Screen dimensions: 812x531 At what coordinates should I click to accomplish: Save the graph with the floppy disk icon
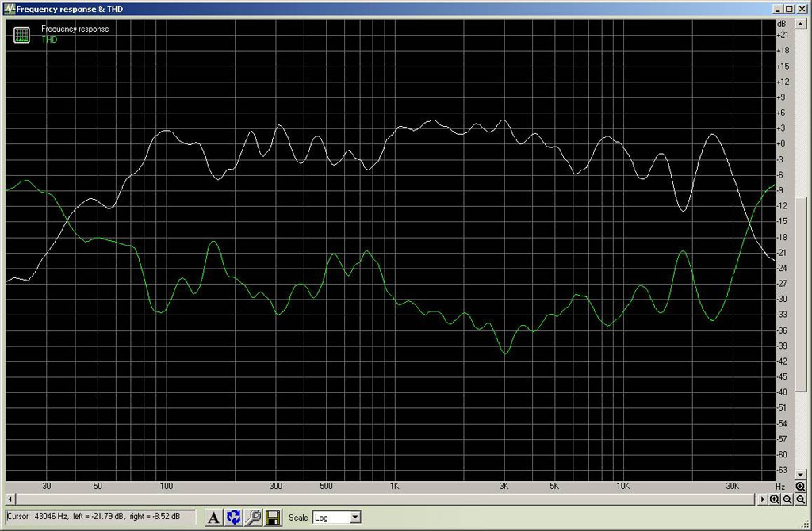[x=272, y=518]
